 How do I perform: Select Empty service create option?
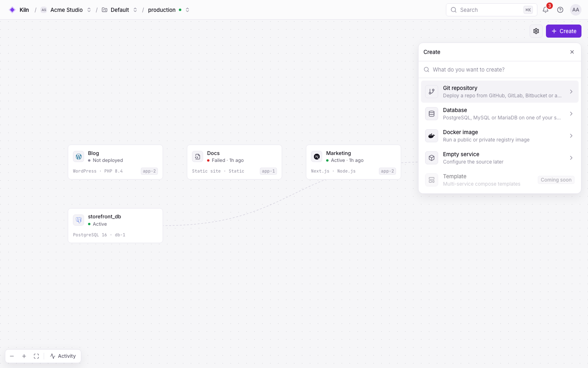pos(500,158)
